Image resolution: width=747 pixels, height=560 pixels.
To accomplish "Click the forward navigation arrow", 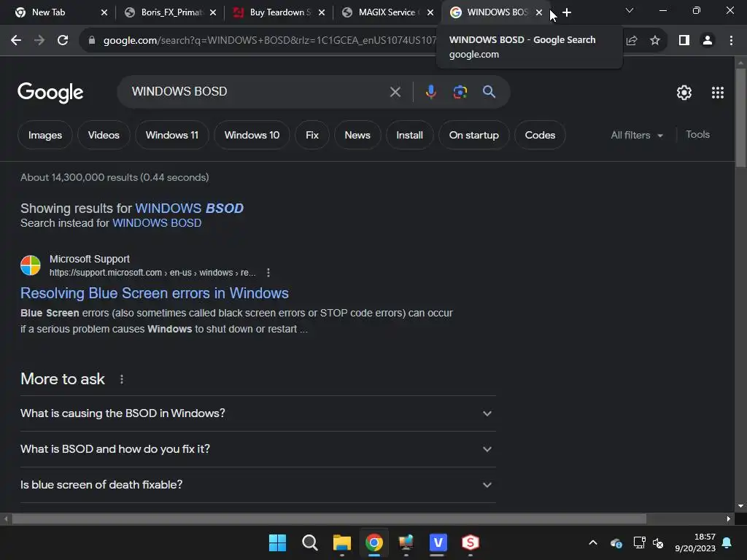I will (x=39, y=41).
